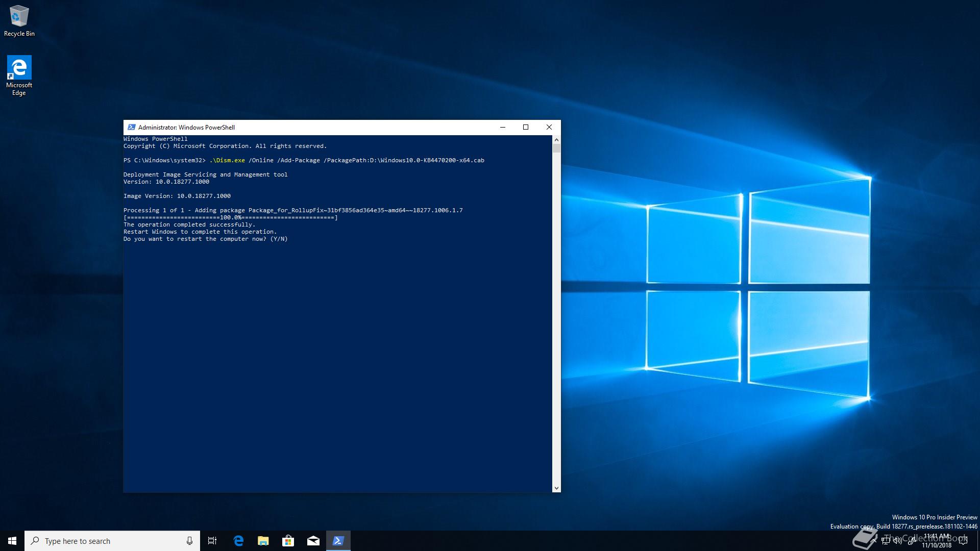Click the 'Image Version: 10.0.18277.1000' line
This screenshot has height=551, width=980.
(177, 196)
